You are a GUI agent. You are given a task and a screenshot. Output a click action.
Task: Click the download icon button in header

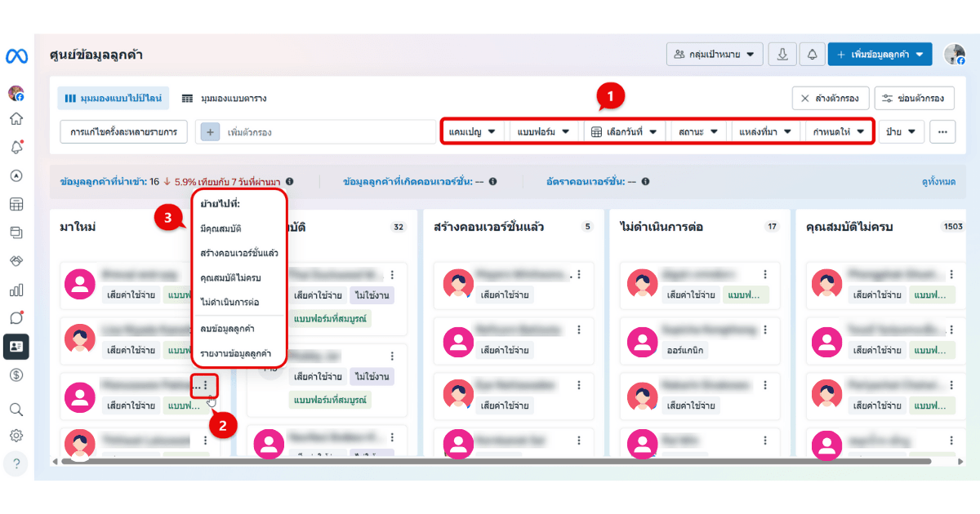click(782, 54)
